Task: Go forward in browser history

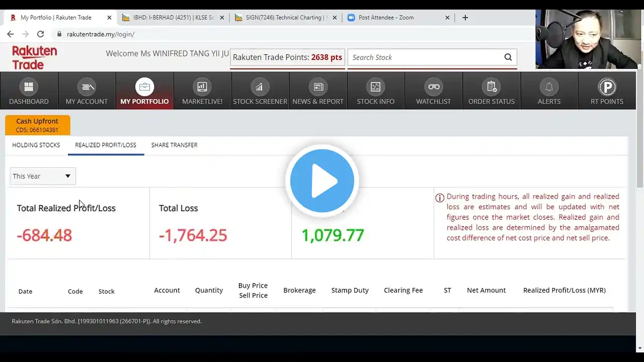Action: pyautogui.click(x=26, y=34)
